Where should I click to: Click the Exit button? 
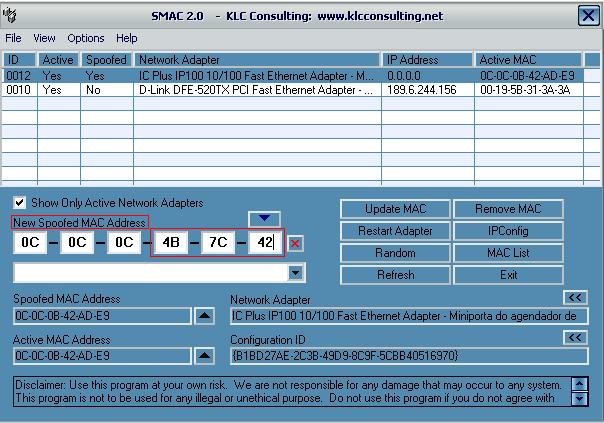(508, 275)
